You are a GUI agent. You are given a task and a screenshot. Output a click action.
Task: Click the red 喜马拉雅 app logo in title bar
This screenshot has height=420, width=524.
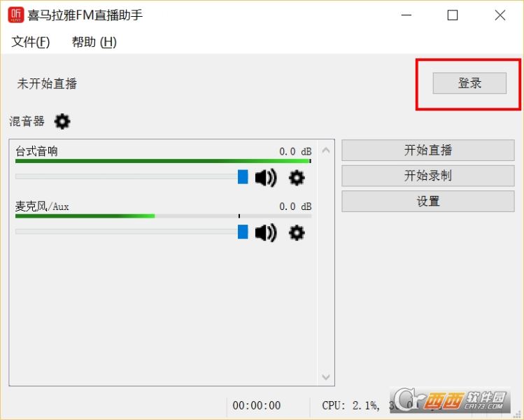point(15,15)
